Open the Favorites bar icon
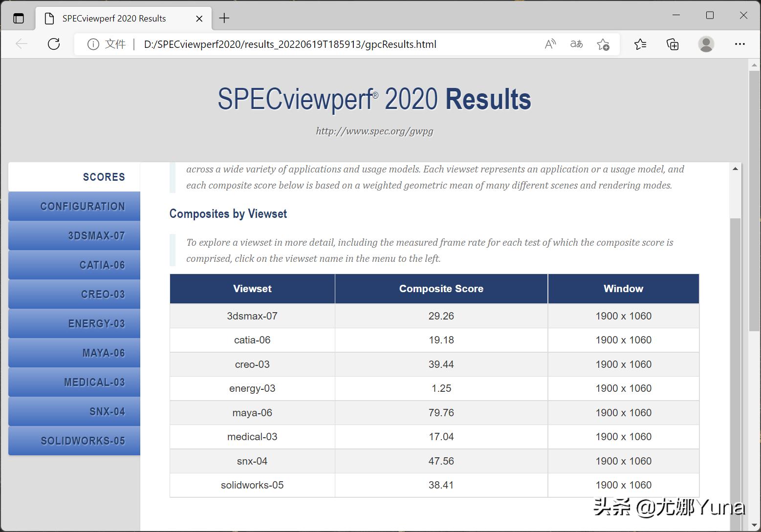Screen dimensions: 761x532 [x=640, y=44]
